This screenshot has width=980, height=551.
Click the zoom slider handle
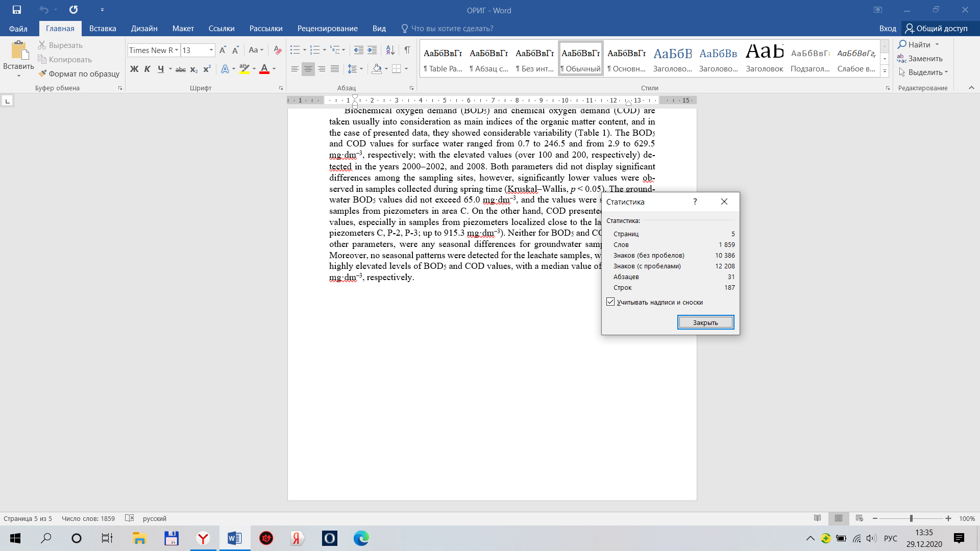pos(911,518)
